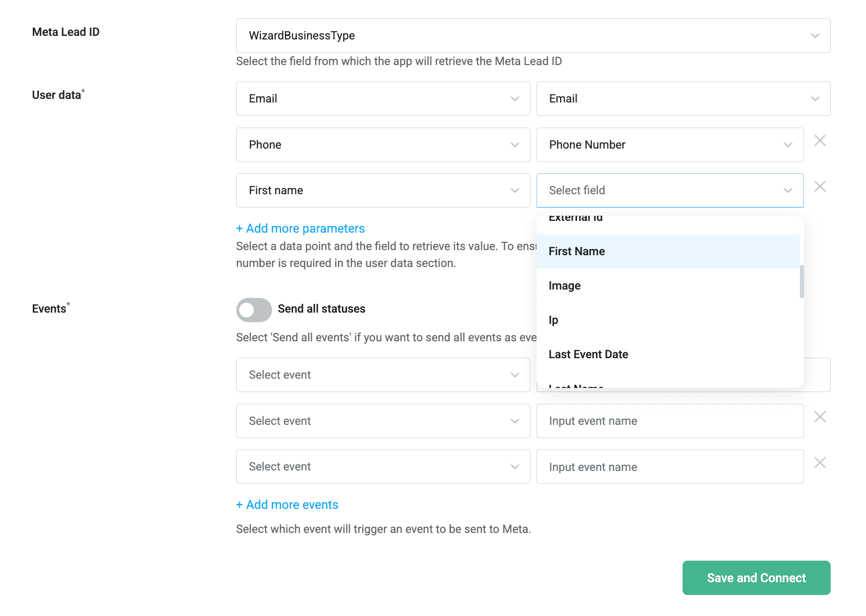Viewport: 866px width, 616px height.
Task: Click the dropdown list scrollbar
Action: click(802, 281)
